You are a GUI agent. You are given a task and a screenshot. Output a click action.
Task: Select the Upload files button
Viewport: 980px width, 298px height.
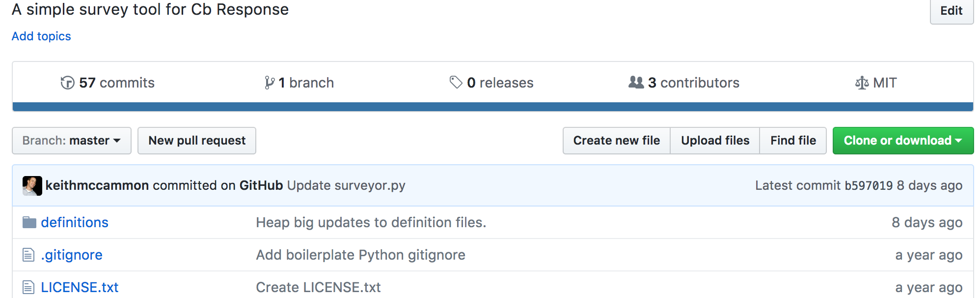(715, 141)
